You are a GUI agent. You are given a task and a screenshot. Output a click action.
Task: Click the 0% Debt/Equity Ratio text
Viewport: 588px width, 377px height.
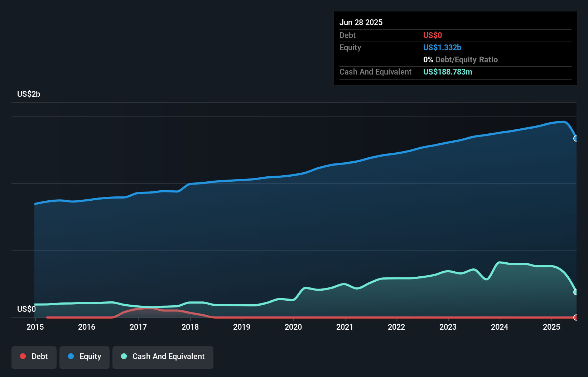tap(461, 60)
